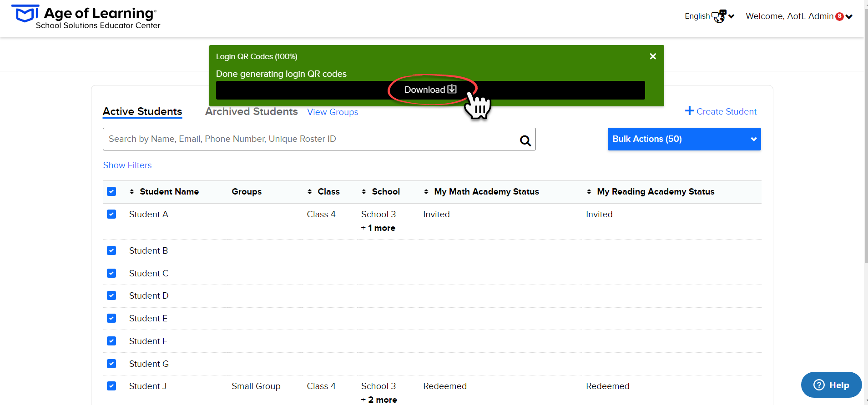Close the Login QR Codes notification
Viewport: 868px width, 405px height.
[x=653, y=56]
